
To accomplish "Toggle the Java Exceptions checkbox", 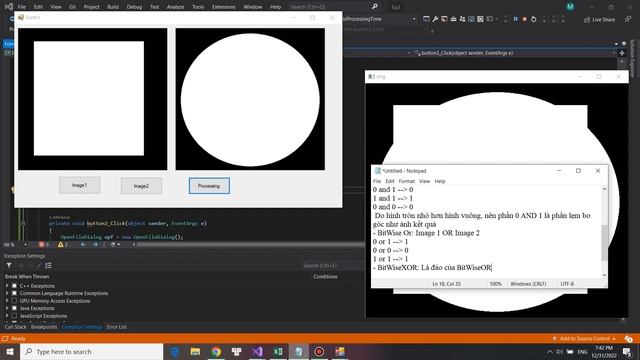I will point(14,308).
